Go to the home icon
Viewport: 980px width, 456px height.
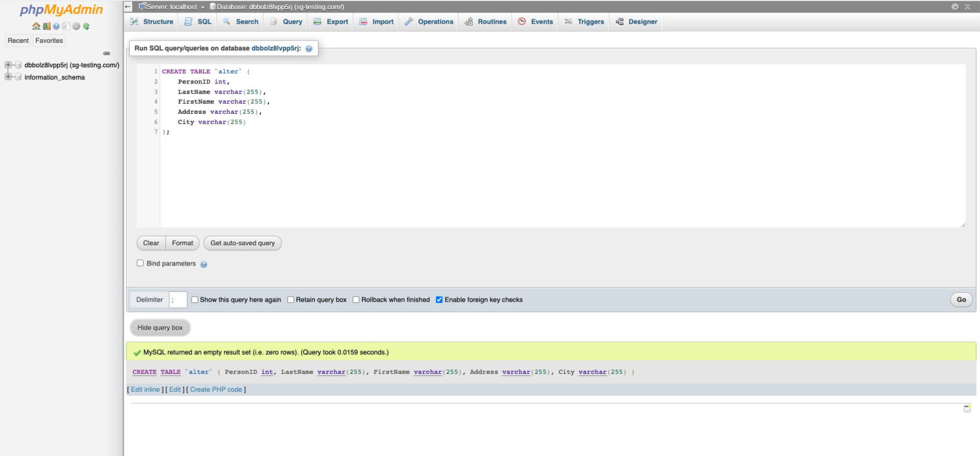click(36, 26)
